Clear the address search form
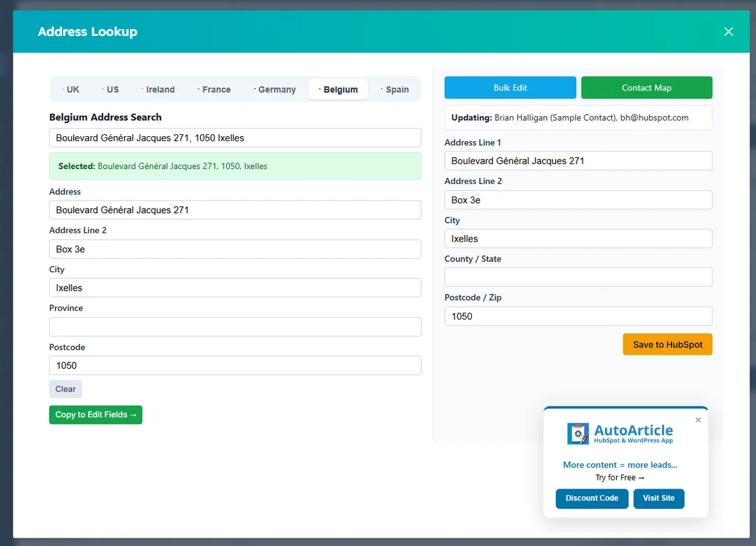Viewport: 756px width, 546px height. pos(66,389)
